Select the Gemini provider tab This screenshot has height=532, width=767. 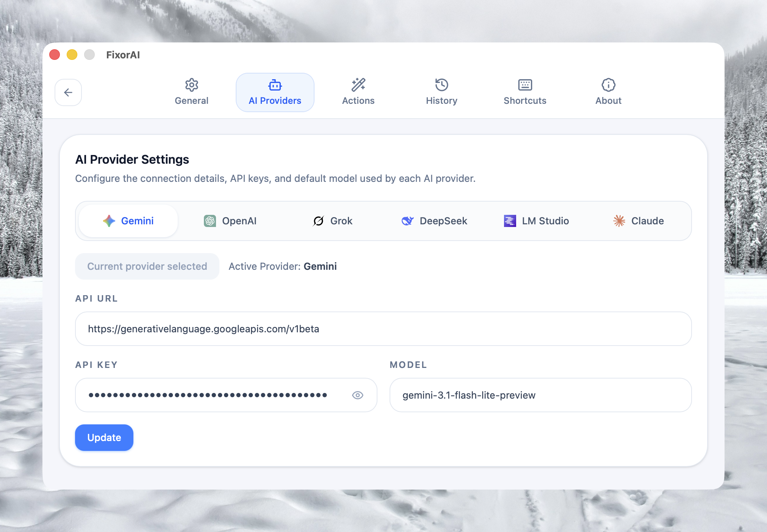(x=128, y=221)
